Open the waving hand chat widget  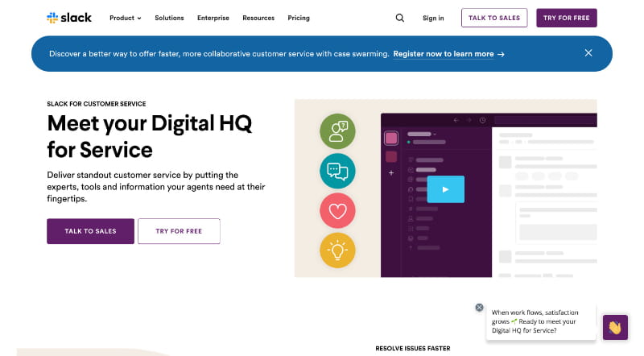[615, 327]
